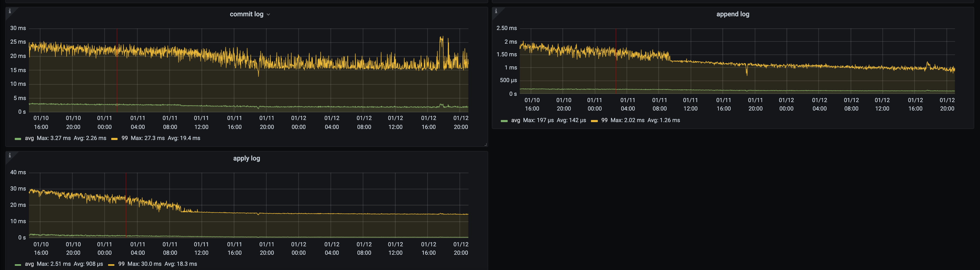Click the Max: 27.3 ms stat in commit log legend
The image size is (980, 270).
[148, 138]
